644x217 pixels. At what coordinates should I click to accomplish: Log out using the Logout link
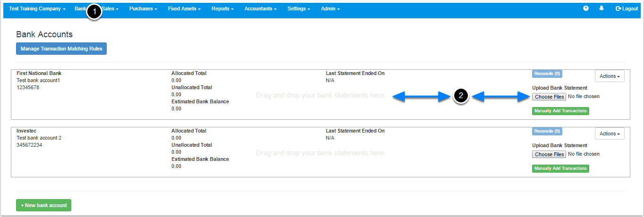[627, 8]
